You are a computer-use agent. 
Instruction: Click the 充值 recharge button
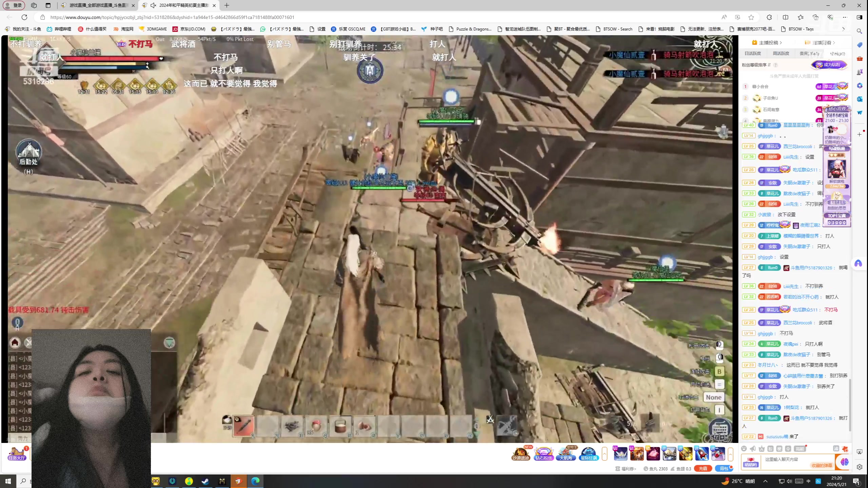[x=703, y=469]
